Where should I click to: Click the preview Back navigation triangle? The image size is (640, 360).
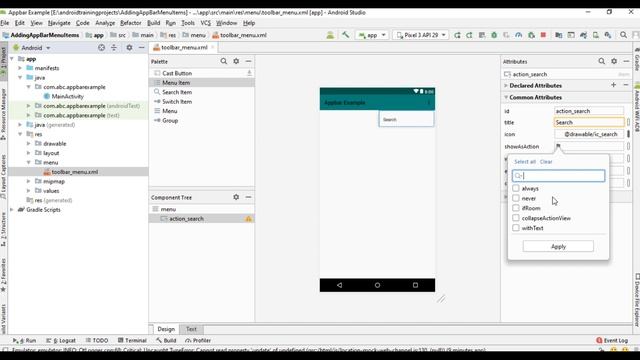(x=339, y=285)
